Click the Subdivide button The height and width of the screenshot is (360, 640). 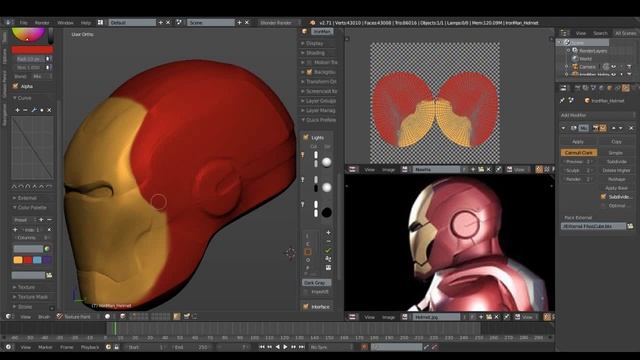(616, 162)
